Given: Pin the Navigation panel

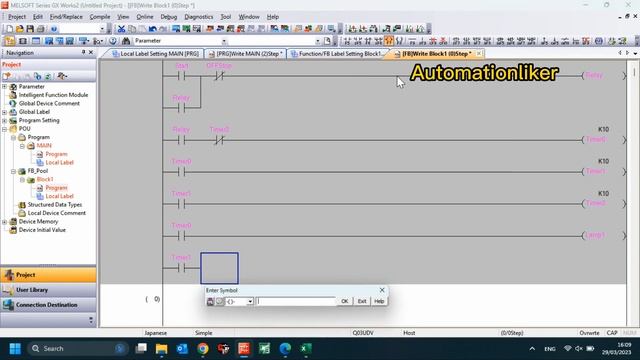Looking at the screenshot, I should tap(83, 53).
